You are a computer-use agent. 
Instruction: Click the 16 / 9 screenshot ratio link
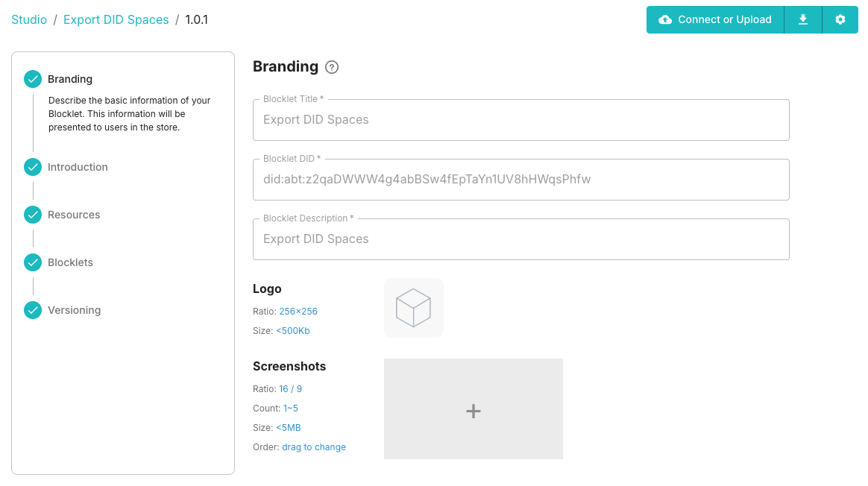(292, 388)
